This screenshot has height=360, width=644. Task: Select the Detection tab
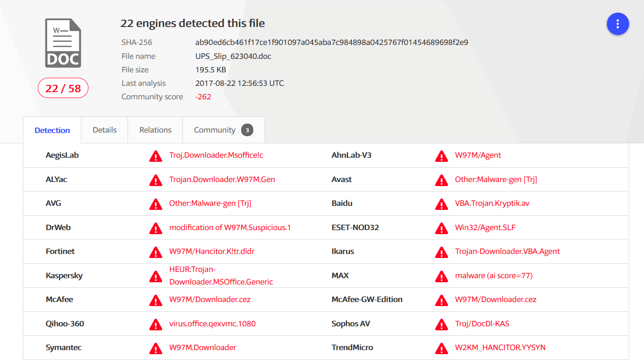[52, 130]
